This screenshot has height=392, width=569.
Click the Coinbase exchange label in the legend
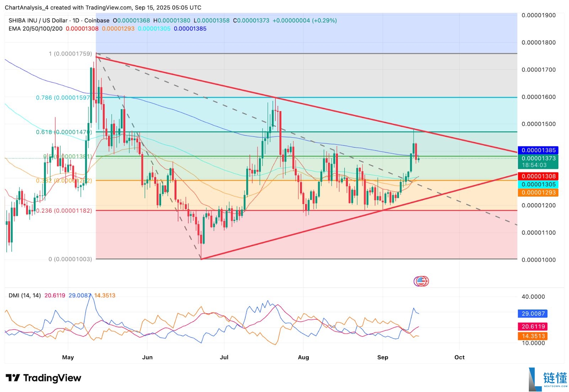(x=97, y=21)
